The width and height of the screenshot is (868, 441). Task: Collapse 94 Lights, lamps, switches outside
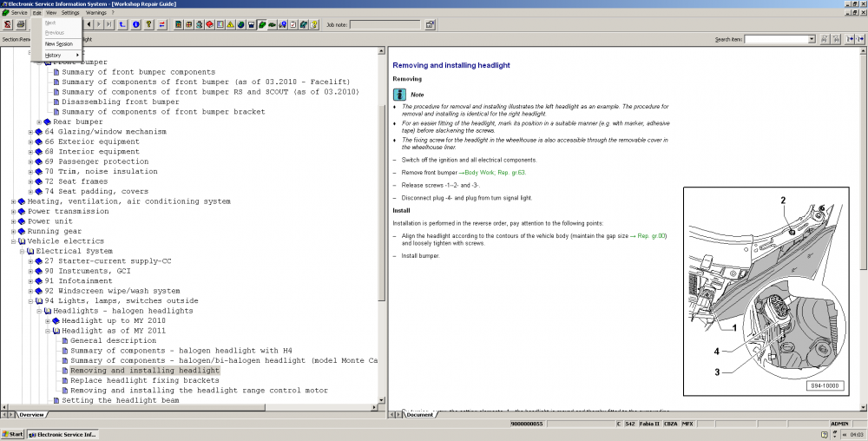[x=30, y=301]
